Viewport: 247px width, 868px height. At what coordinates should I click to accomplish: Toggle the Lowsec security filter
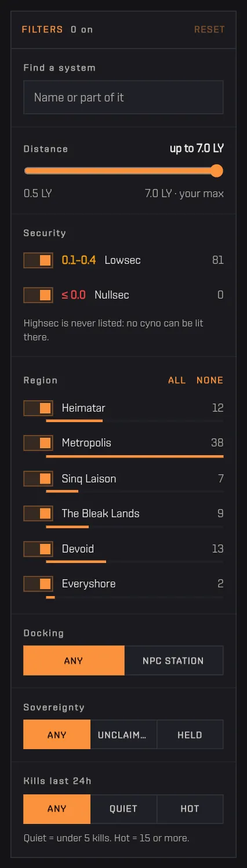[38, 260]
